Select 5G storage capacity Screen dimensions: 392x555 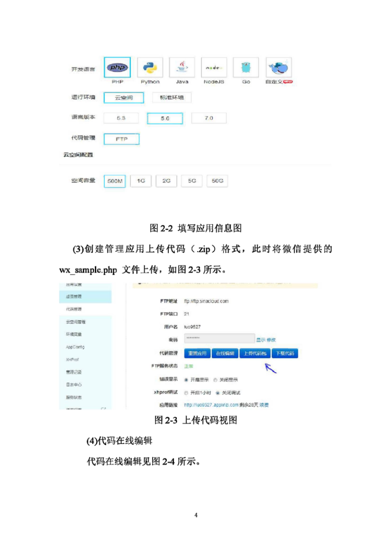tap(192, 181)
